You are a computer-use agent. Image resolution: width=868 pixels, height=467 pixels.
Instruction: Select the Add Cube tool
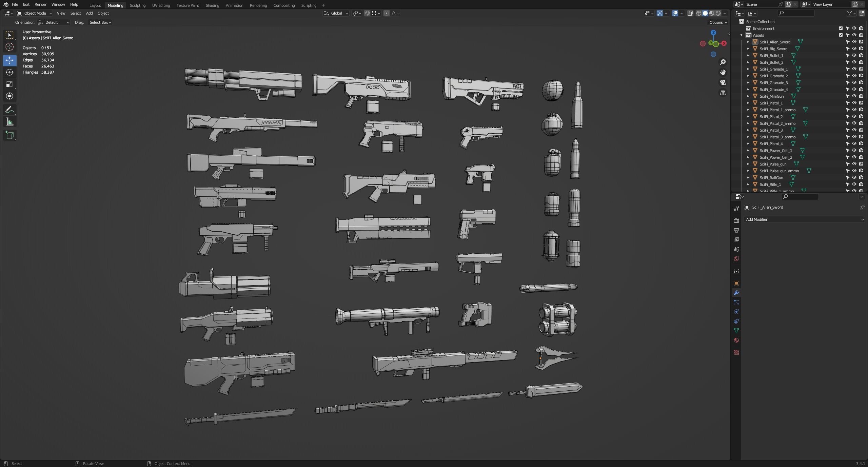coord(9,135)
